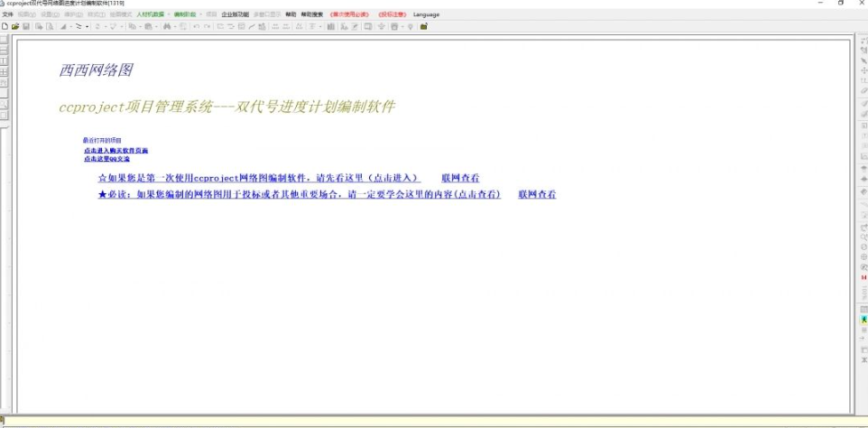Click 联网查看 beside the first-time user link
Viewport: 868px width, 428px height.
(x=460, y=178)
